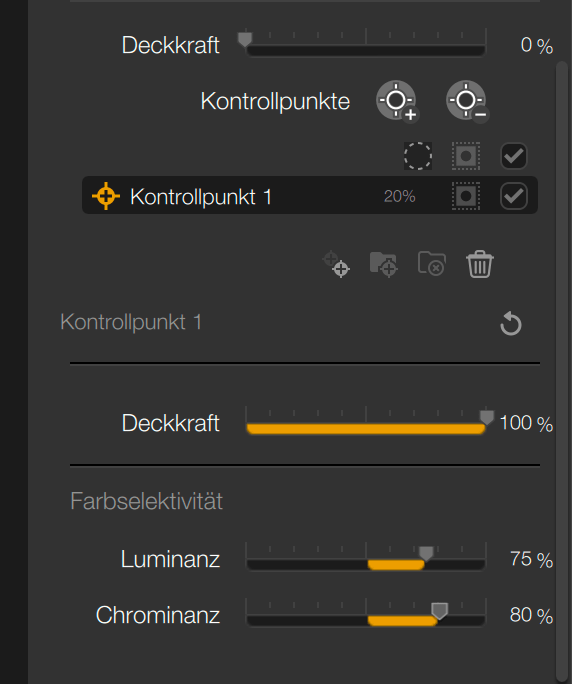Toggle the header checkbox for all control points
Image resolution: width=572 pixels, height=684 pixels.
[514, 156]
